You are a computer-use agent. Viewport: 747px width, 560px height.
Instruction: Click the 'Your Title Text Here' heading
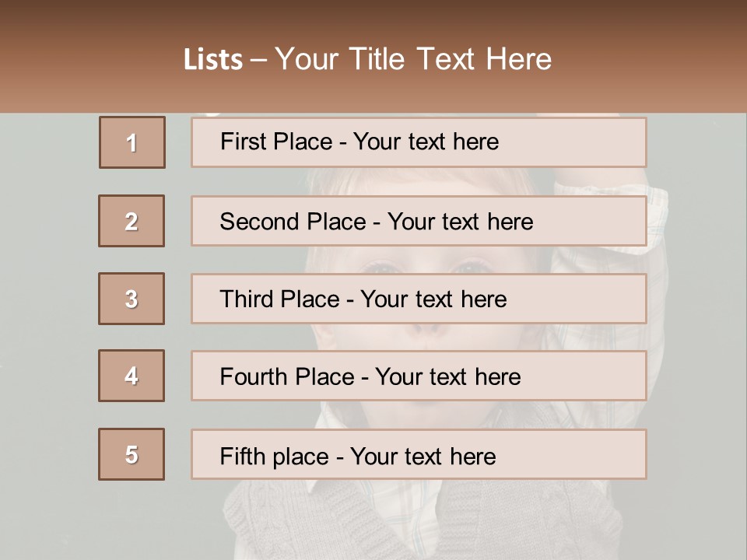tap(413, 59)
